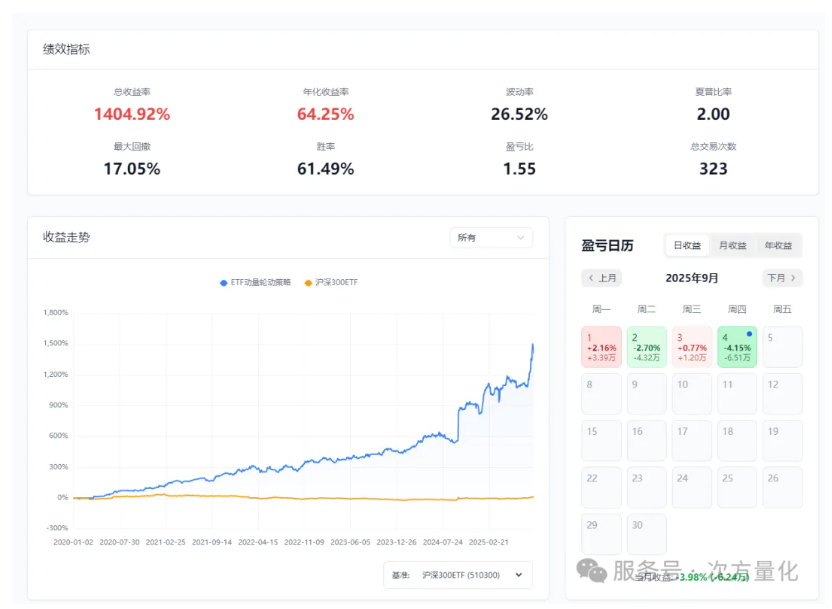Select calendar day 4 with -4.15%

(x=737, y=347)
